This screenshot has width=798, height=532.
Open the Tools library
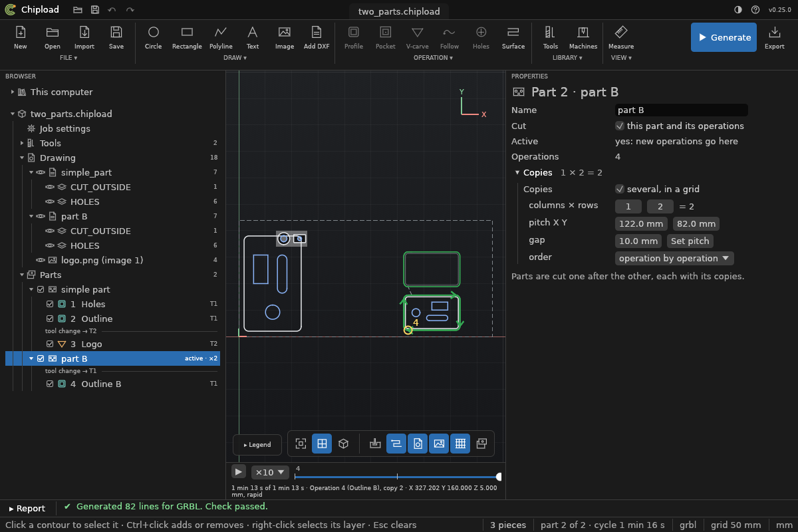click(x=551, y=37)
